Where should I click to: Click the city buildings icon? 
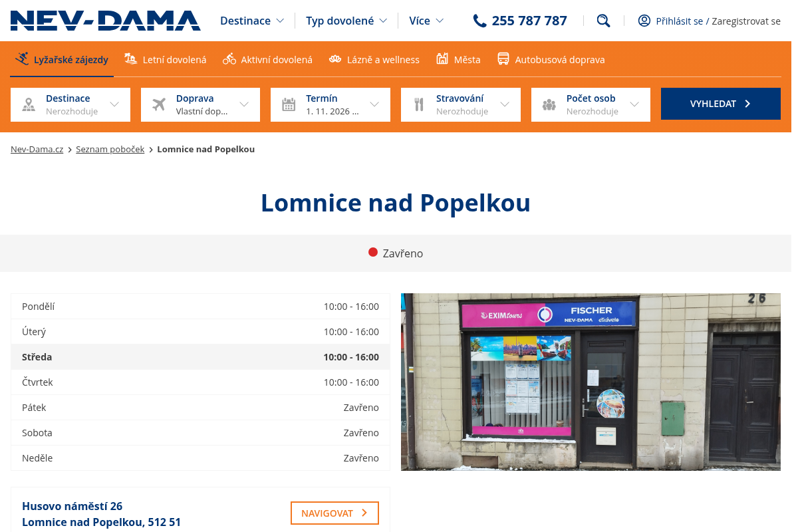coord(442,59)
